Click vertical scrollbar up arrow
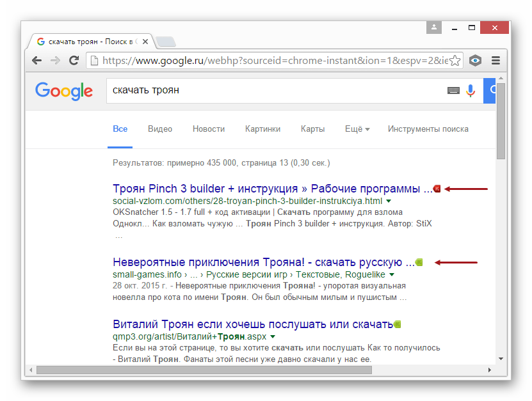This screenshot has height=401, width=532. [x=501, y=78]
